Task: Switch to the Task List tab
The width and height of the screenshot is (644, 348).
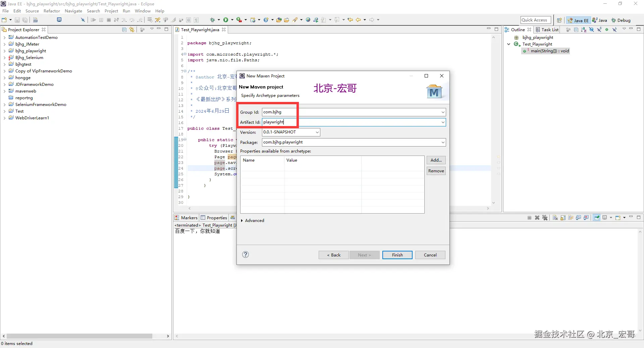Action: tap(547, 30)
